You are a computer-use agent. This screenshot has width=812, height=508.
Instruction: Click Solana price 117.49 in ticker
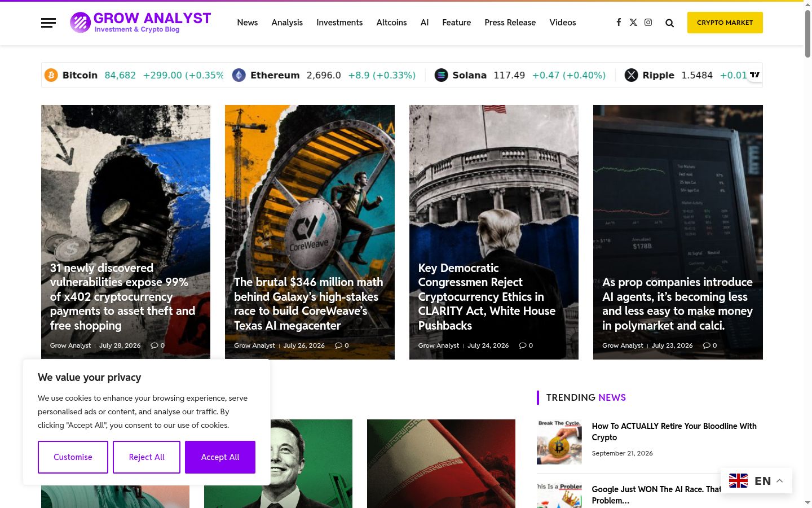(x=509, y=75)
